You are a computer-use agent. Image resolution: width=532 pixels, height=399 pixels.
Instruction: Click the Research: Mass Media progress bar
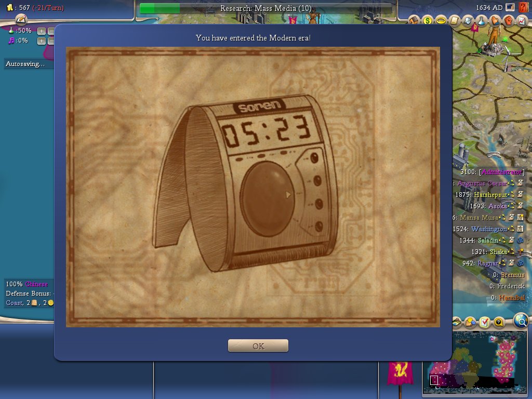(x=266, y=8)
